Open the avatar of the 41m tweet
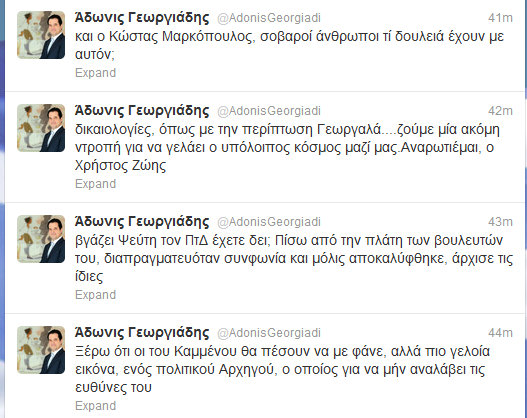The height and width of the screenshot is (418, 527). pyautogui.click(x=41, y=35)
